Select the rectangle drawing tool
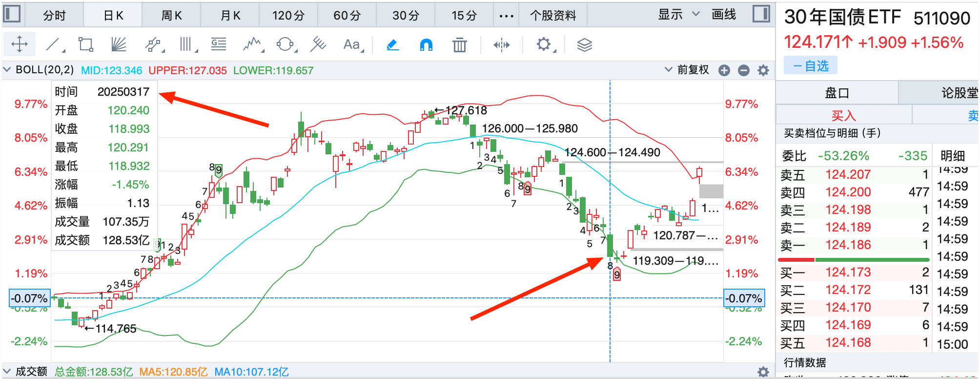 point(86,45)
